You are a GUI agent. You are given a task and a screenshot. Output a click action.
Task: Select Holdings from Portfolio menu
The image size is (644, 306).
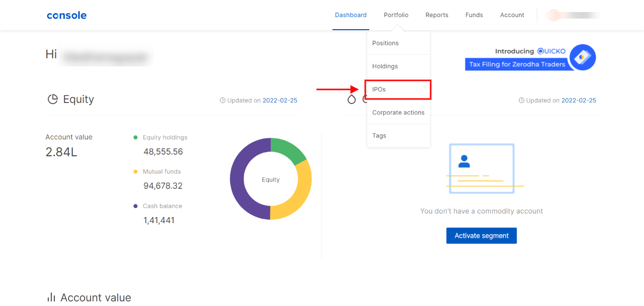[385, 66]
